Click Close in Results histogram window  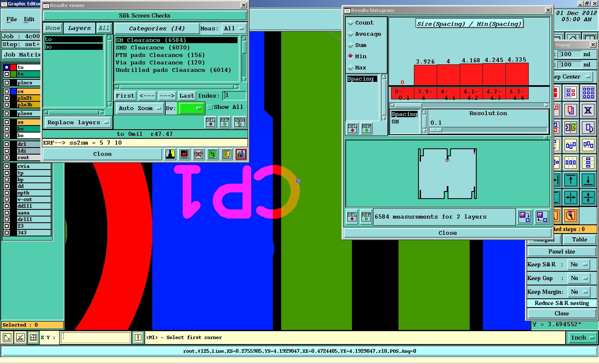click(x=448, y=233)
